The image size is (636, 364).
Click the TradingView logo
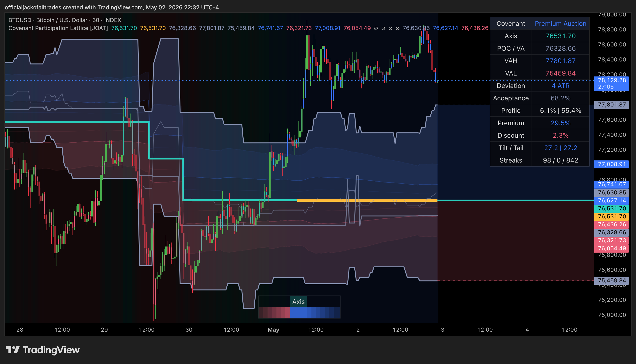[x=42, y=350]
